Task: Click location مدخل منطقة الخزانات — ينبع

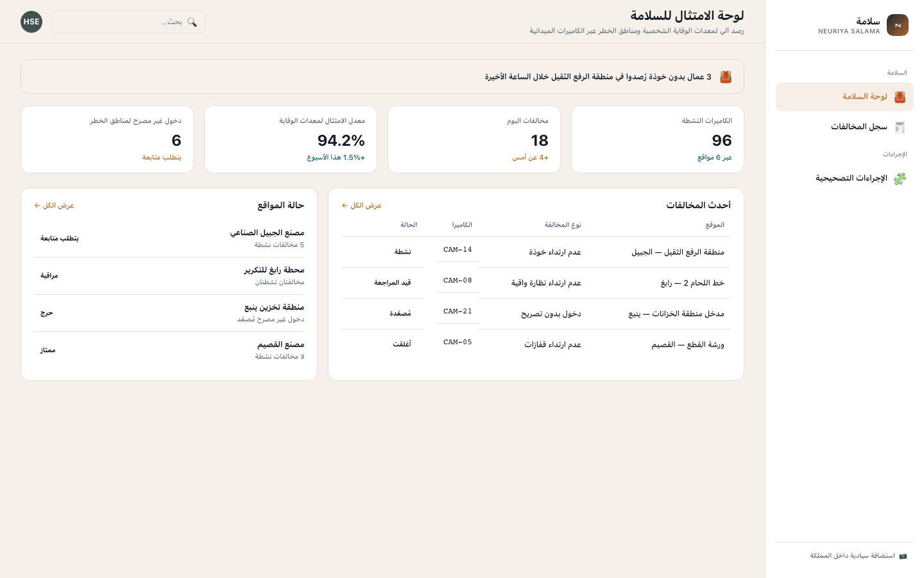Action: pyautogui.click(x=676, y=314)
